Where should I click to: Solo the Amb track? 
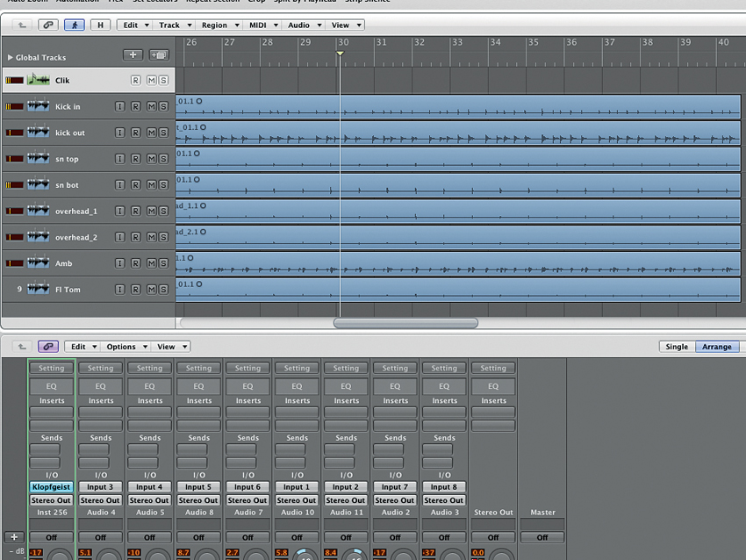coord(163,263)
